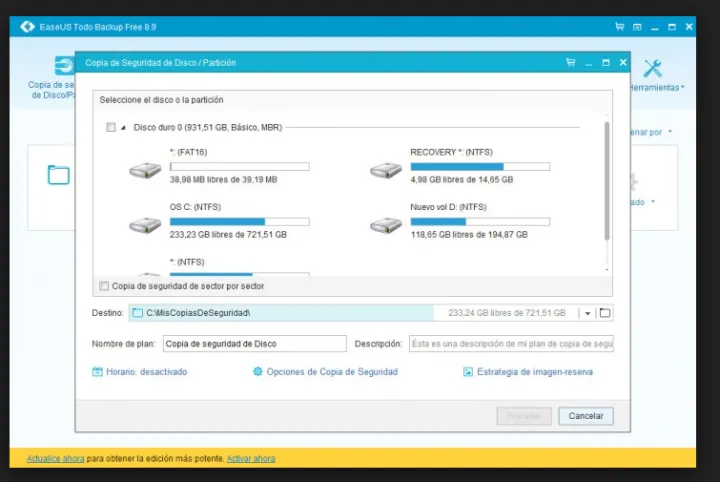Open Opciones de Copia de Seguridad link
Viewport: 720px width, 482px height.
pos(332,372)
